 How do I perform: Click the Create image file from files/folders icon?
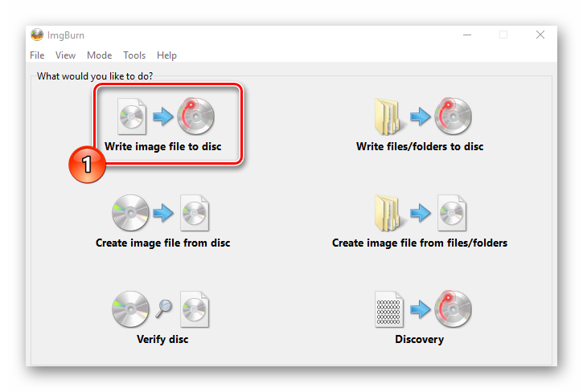pyautogui.click(x=421, y=213)
